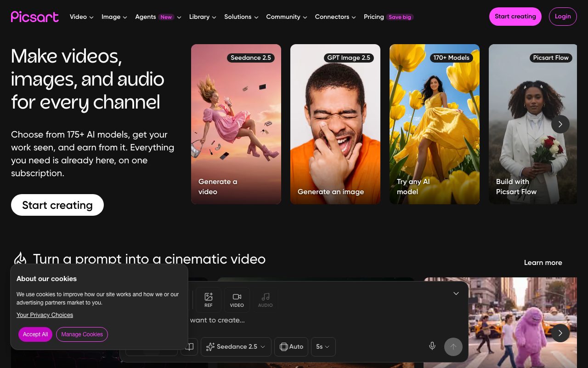
Task: Open the Seedance 2.5 model dropdown
Action: pos(236,347)
